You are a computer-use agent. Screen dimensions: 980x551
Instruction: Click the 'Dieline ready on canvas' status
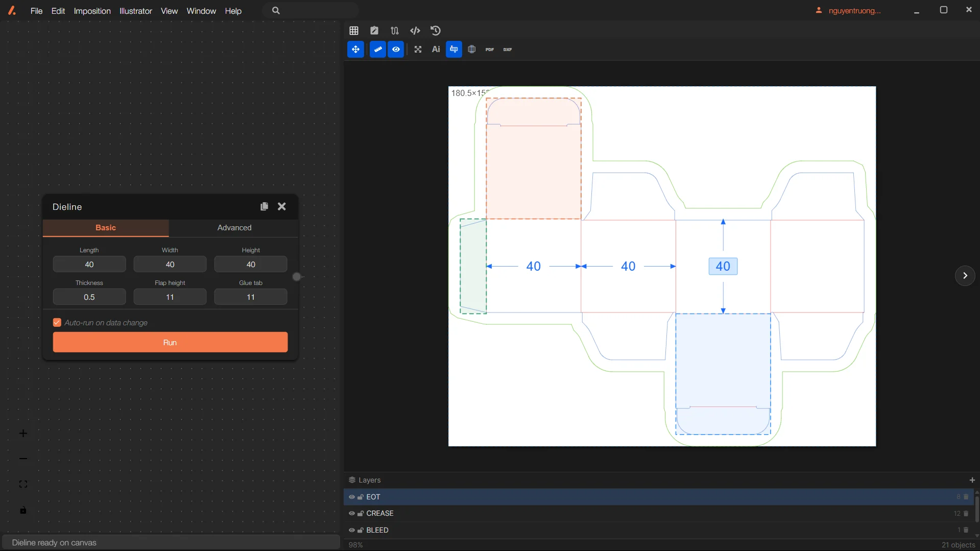coord(54,542)
